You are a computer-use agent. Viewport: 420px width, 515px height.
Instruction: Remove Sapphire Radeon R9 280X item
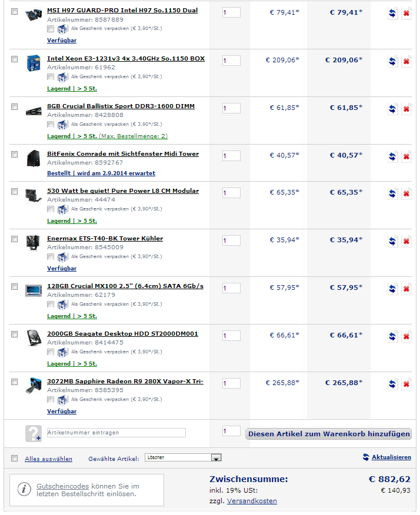tap(406, 384)
